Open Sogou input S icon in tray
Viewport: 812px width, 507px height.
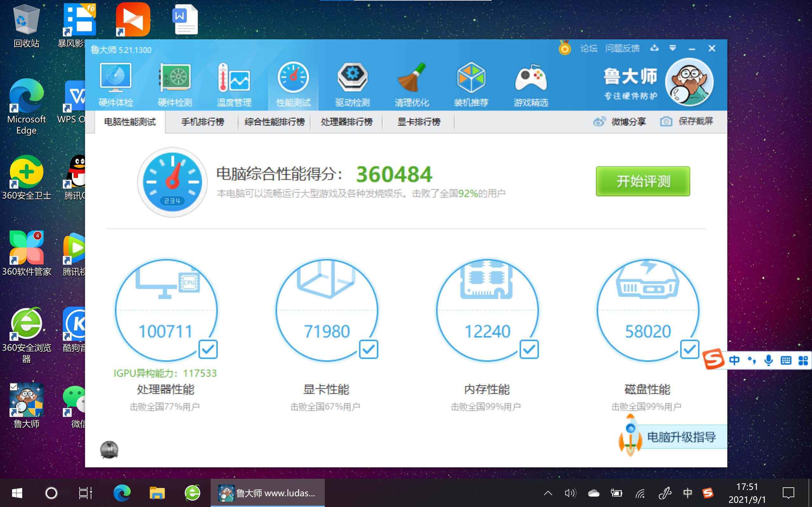[708, 493]
